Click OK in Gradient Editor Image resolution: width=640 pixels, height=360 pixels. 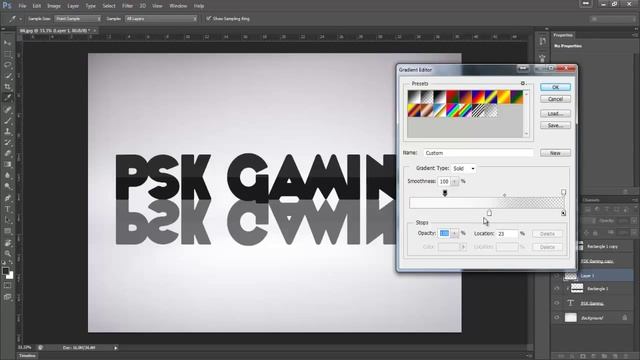click(555, 87)
